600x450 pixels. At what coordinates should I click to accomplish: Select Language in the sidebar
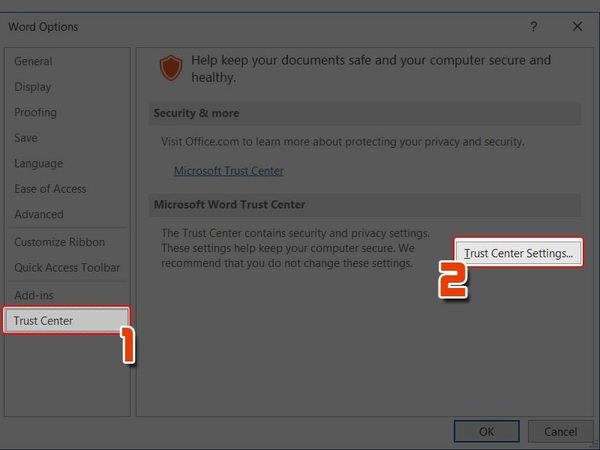point(38,163)
